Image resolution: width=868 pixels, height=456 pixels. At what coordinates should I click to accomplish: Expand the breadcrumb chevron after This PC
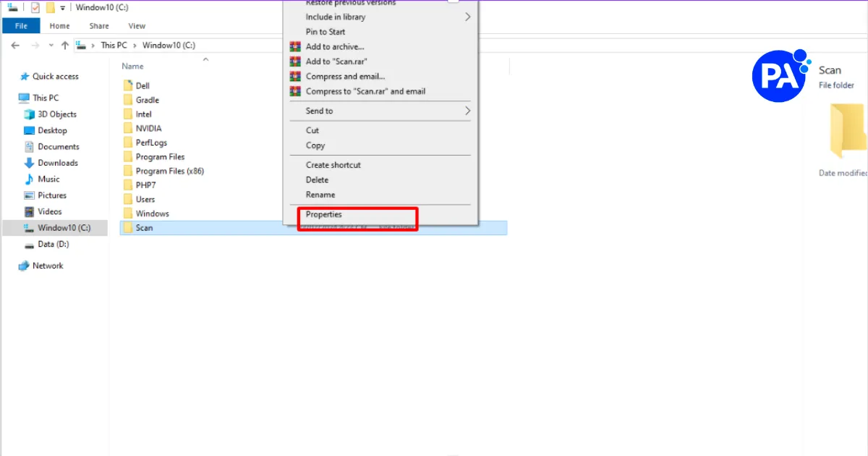point(135,45)
